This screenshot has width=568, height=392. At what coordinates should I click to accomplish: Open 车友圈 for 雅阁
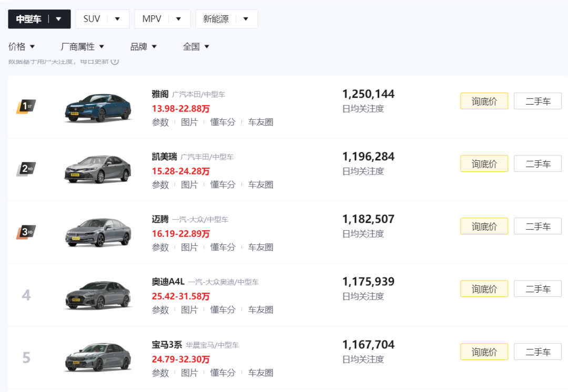[x=261, y=122]
